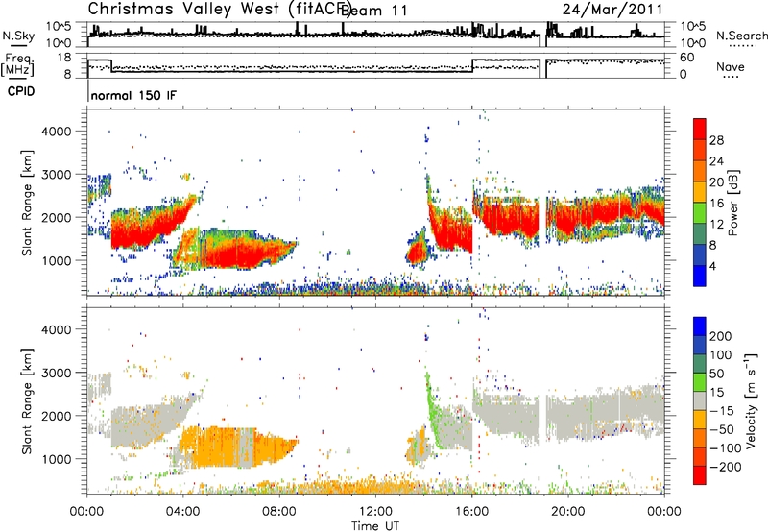Click the Slant Range label of velocity panel
This screenshot has height=532, width=768.
27,401
